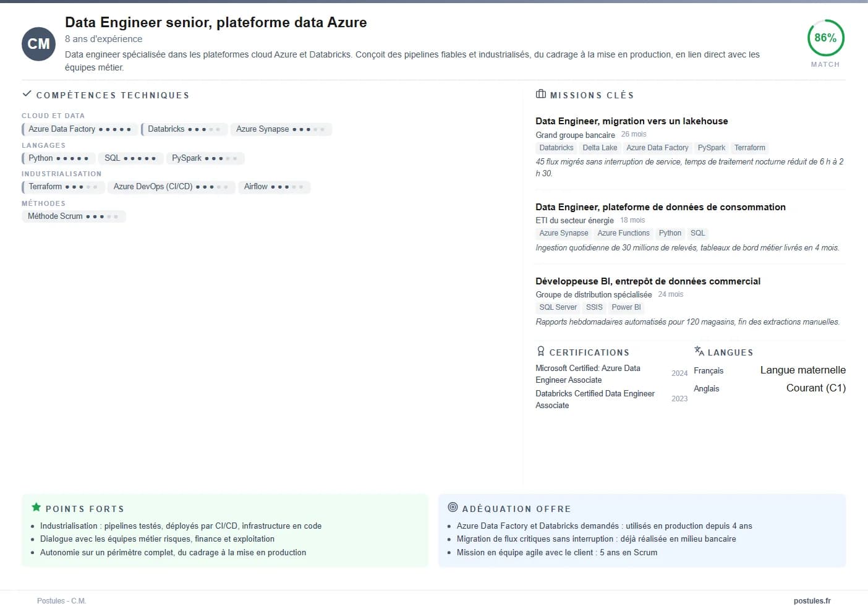This screenshot has height=614, width=868.
Task: Select the Airflow skill chip
Action: [x=274, y=187]
